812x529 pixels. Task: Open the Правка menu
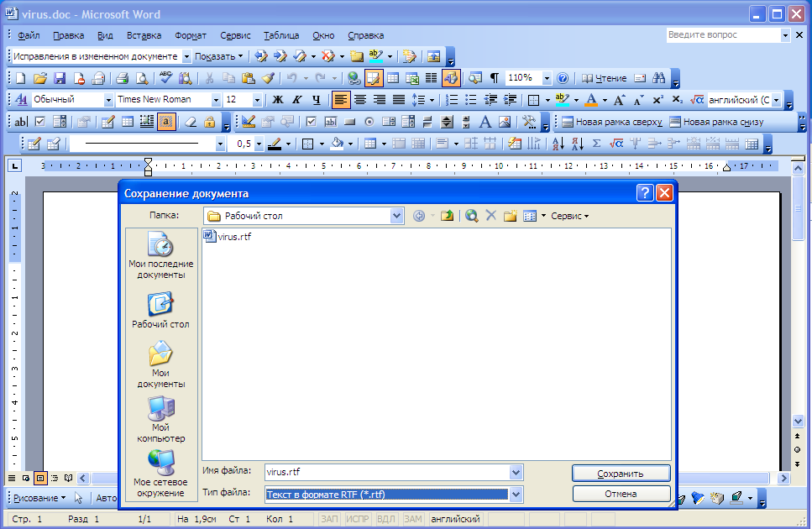tap(68, 35)
